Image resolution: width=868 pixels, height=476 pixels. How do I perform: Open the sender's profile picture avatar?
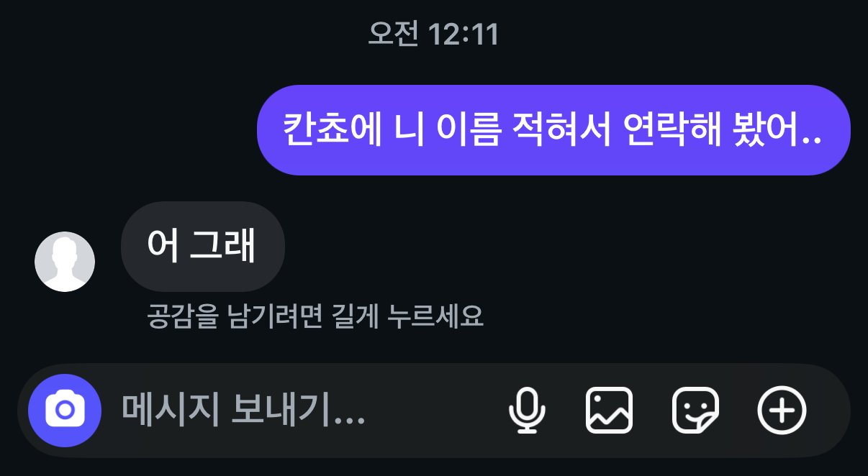coord(65,262)
